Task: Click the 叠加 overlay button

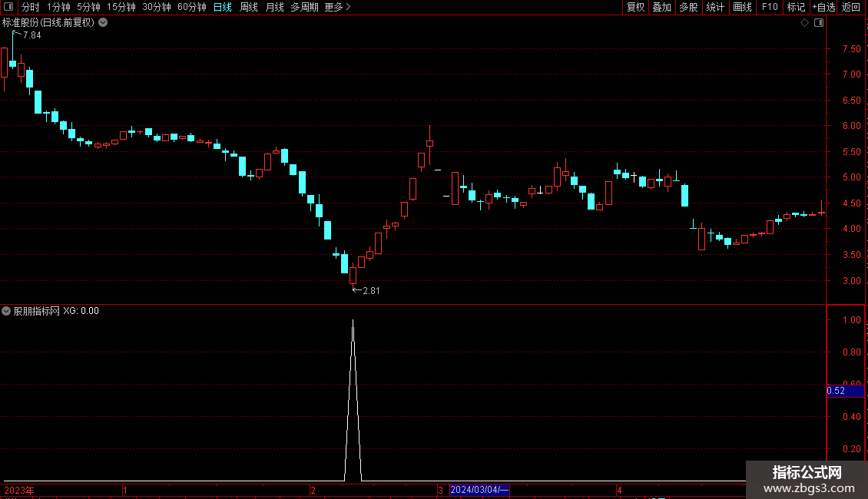Action: (x=662, y=7)
